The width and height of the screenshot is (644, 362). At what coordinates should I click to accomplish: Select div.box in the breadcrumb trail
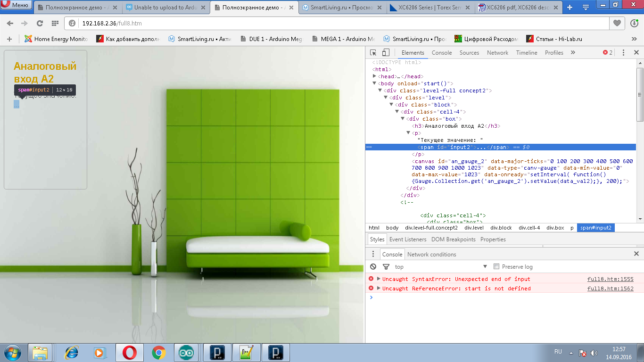coord(555,228)
